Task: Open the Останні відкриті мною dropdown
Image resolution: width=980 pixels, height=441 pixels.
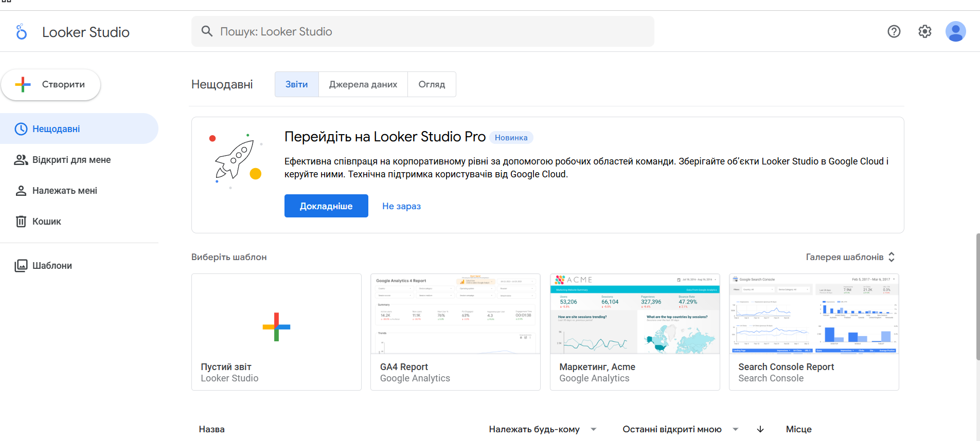Action: pos(681,429)
